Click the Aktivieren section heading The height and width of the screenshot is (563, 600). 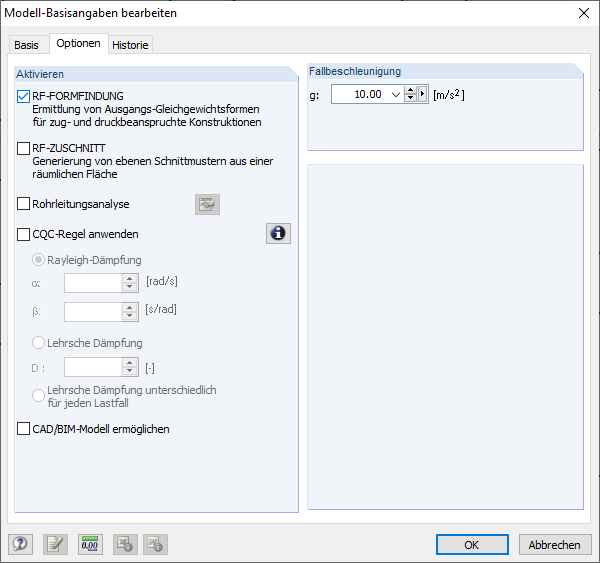click(x=40, y=74)
